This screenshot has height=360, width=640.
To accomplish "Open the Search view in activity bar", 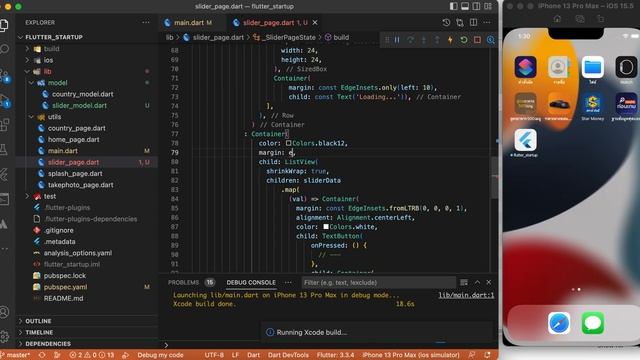I will pos(4,50).
